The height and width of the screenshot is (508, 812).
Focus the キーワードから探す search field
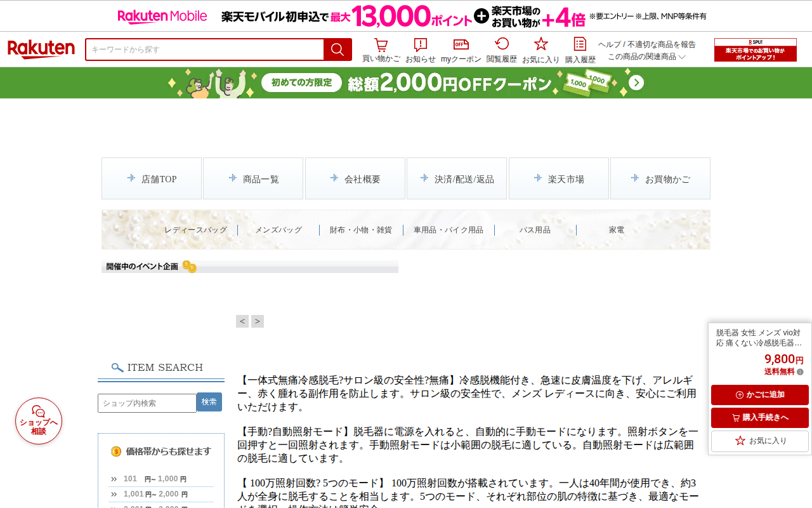coord(204,50)
